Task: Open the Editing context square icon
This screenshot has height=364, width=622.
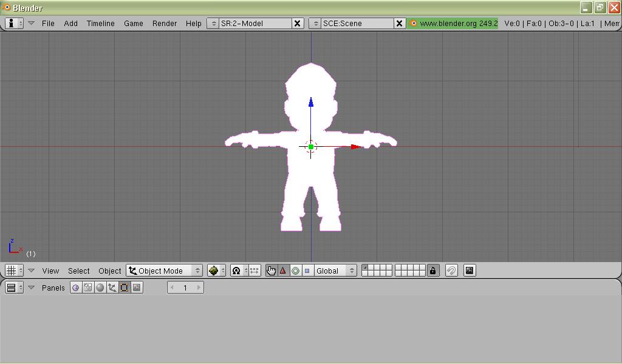Action: (125, 288)
